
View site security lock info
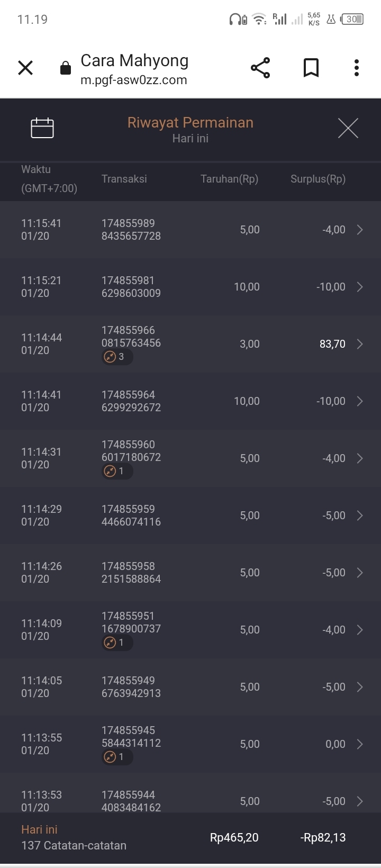[66, 68]
